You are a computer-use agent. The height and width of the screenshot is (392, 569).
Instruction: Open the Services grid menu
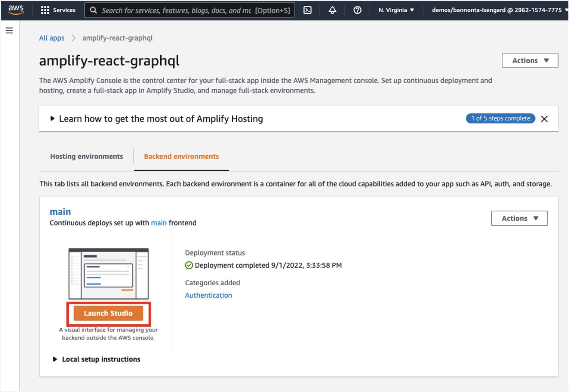(58, 10)
